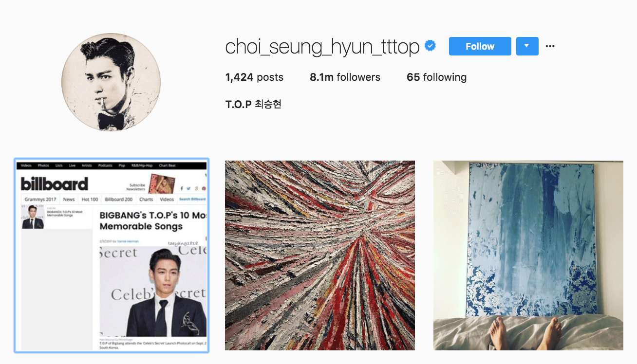Click the Twitter bird icon in billboard screenshot
The width and height of the screenshot is (637, 364).
coord(189,188)
